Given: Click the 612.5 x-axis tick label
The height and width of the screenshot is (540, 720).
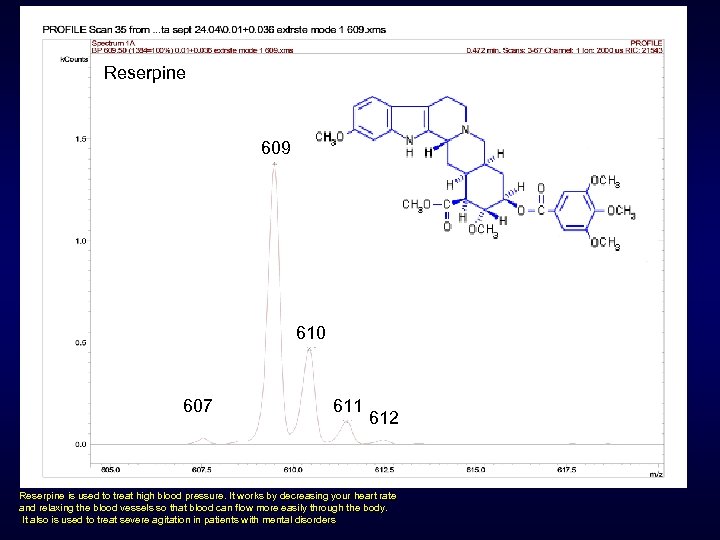Looking at the screenshot, I should (x=384, y=470).
